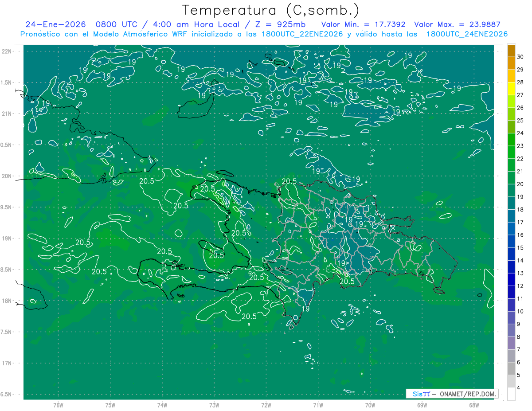
Task: Click the legend value '14'
Action: [520, 261]
